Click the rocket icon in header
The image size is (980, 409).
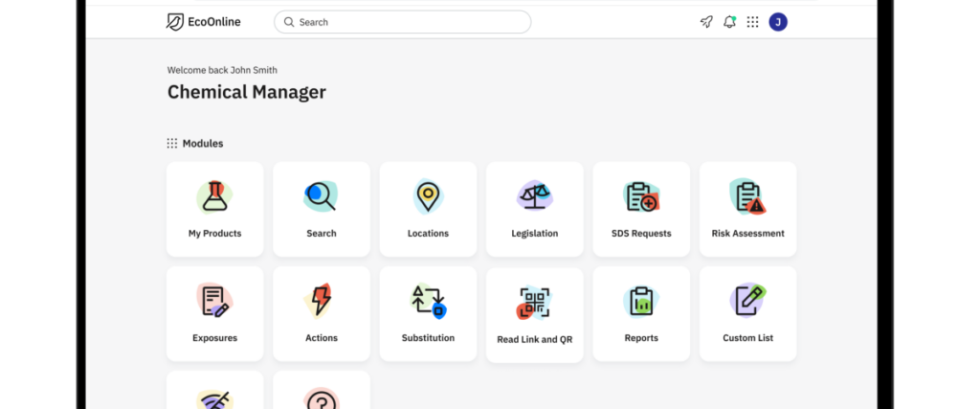[706, 22]
